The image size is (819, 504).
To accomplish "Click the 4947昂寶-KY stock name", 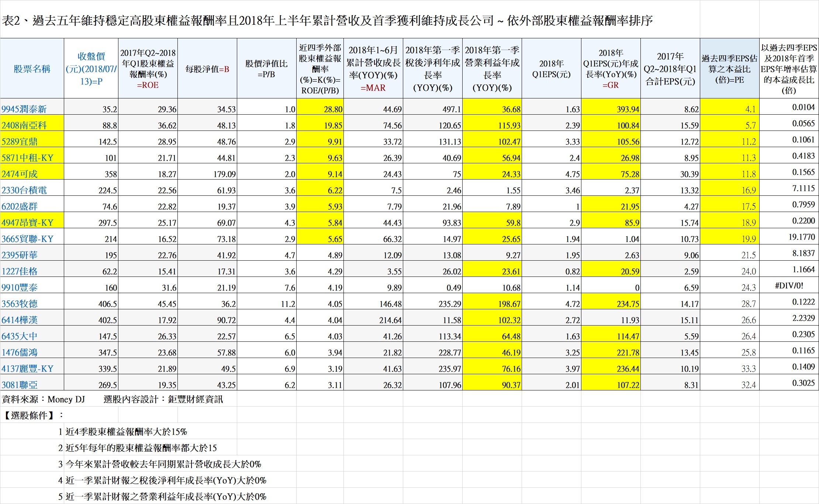I will click(32, 220).
